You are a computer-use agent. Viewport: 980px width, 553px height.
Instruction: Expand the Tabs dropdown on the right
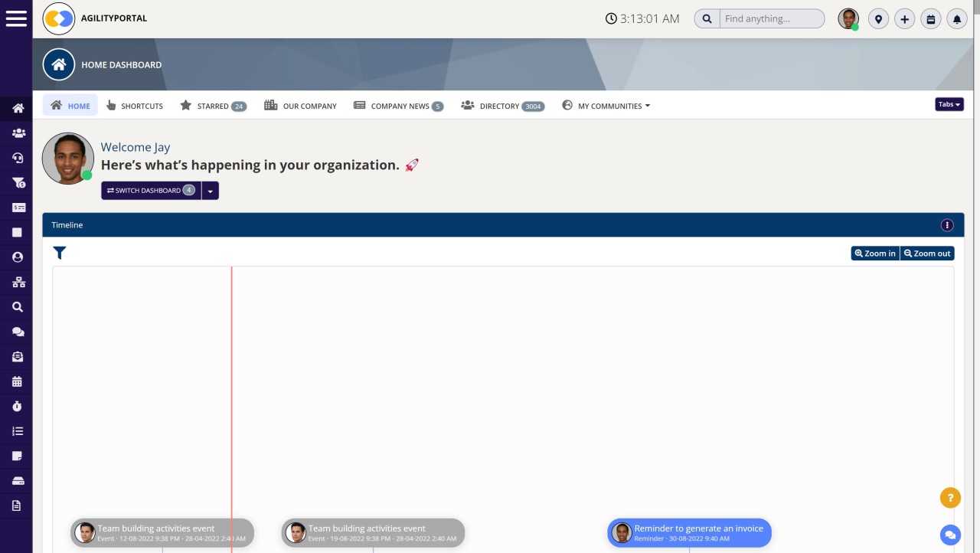(949, 104)
